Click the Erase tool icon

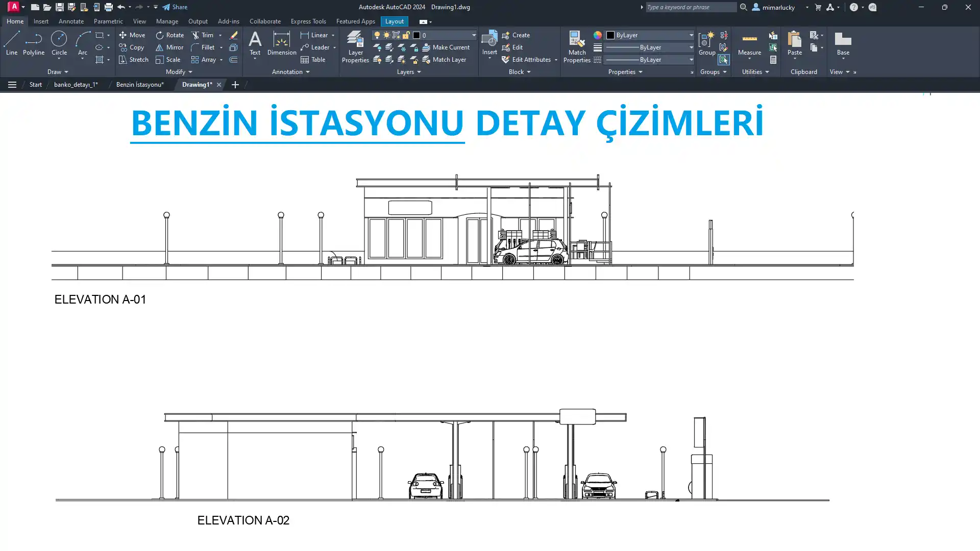[x=233, y=35]
